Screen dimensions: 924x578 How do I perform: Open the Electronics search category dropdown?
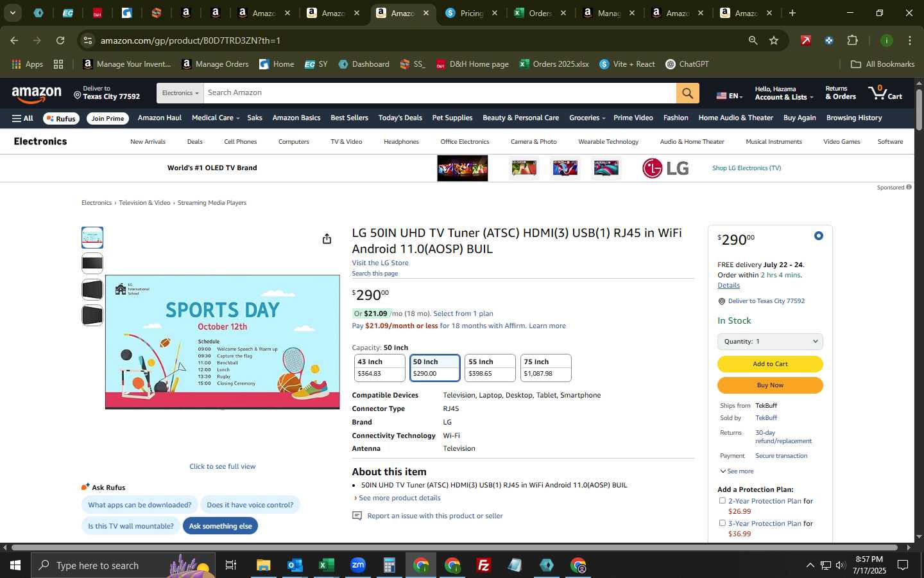(x=180, y=93)
